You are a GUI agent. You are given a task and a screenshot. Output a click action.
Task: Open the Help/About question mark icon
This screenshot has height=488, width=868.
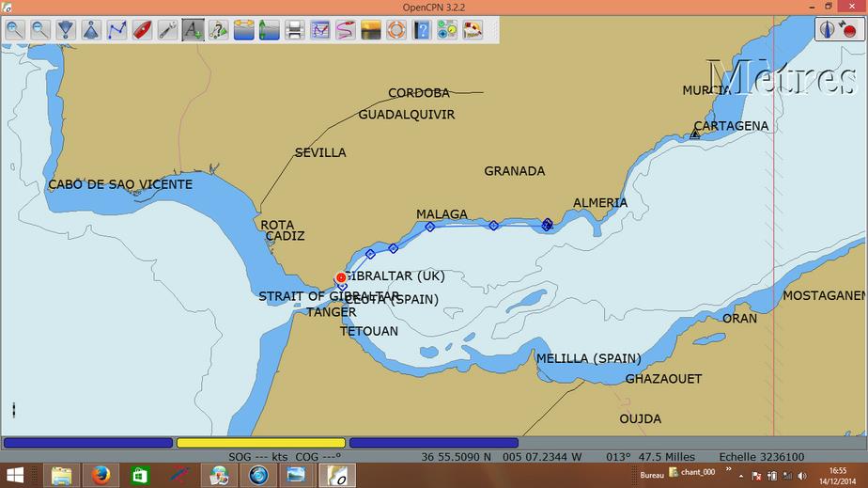(421, 30)
